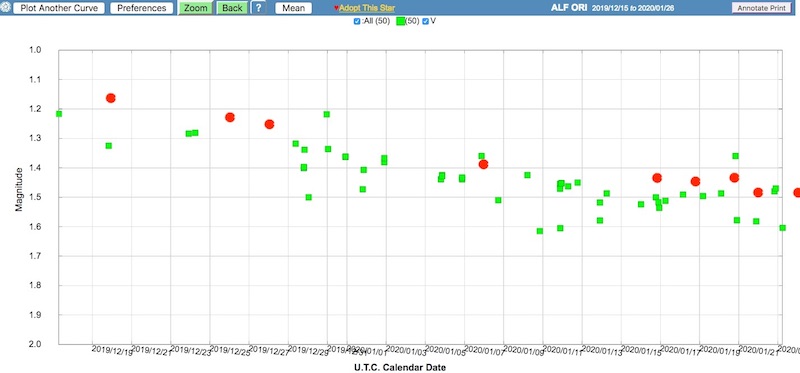This screenshot has height=373, width=800.
Task: Click the red mean point near 2019/12/25
Action: point(230,117)
